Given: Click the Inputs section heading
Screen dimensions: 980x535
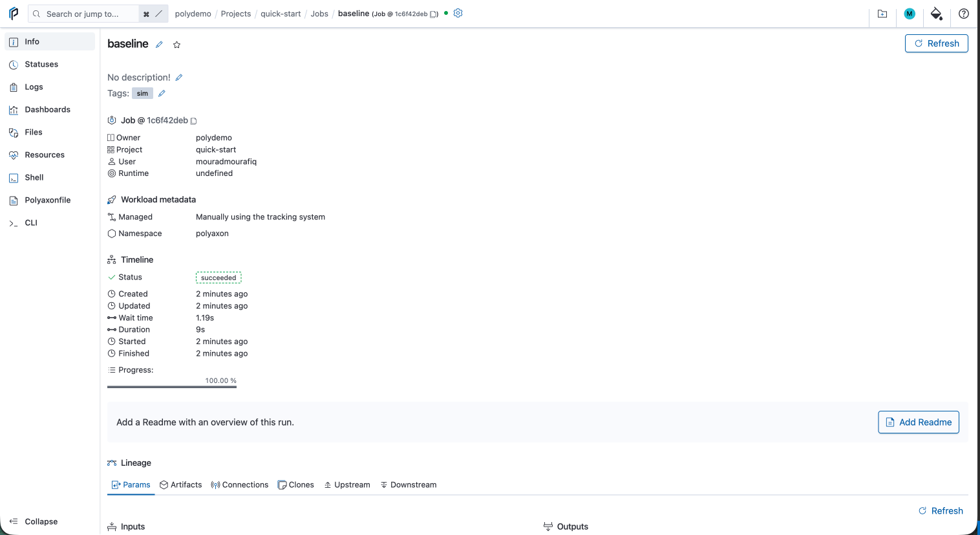Looking at the screenshot, I should 133,527.
